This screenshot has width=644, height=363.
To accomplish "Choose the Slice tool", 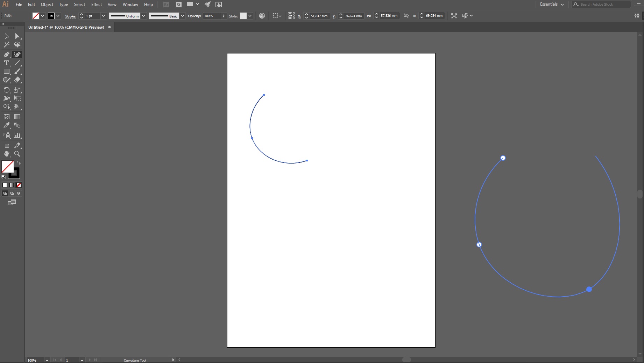I will pos(17,145).
